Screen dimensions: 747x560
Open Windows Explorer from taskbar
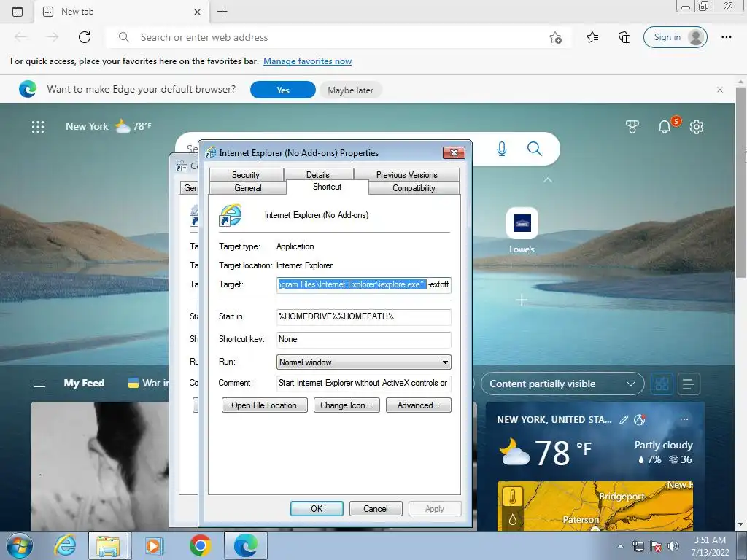pos(108,545)
